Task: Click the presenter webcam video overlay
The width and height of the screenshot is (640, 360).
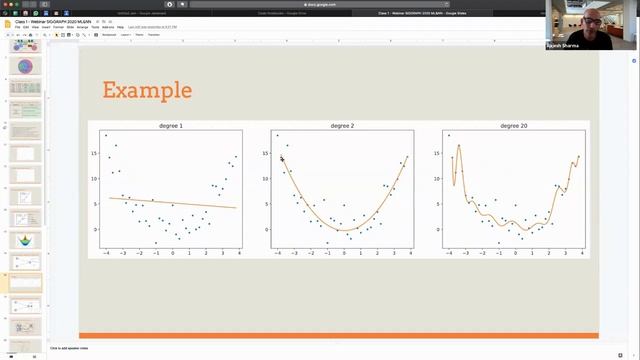Action: (590, 25)
